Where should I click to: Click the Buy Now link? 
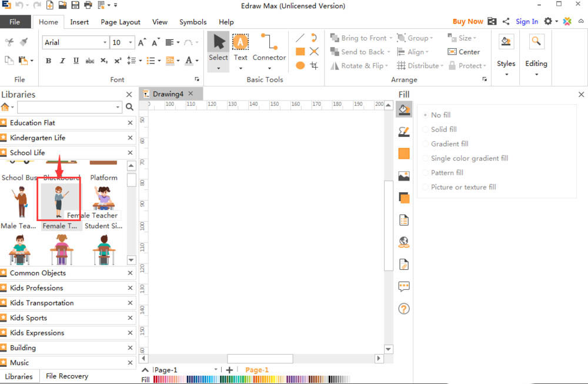pyautogui.click(x=467, y=22)
